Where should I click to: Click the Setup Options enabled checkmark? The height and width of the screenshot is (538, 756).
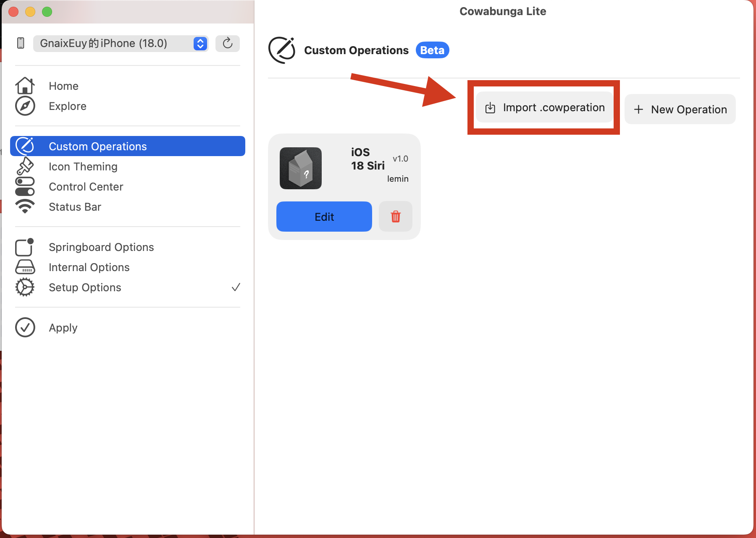[236, 287]
